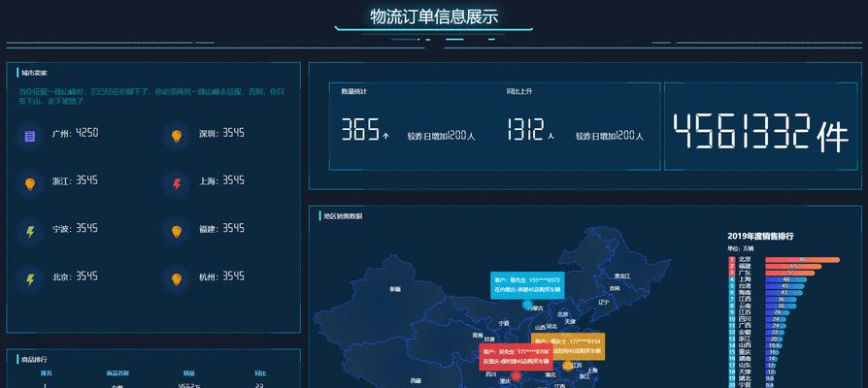Click the red customer tooltip for 重庆

(516, 357)
